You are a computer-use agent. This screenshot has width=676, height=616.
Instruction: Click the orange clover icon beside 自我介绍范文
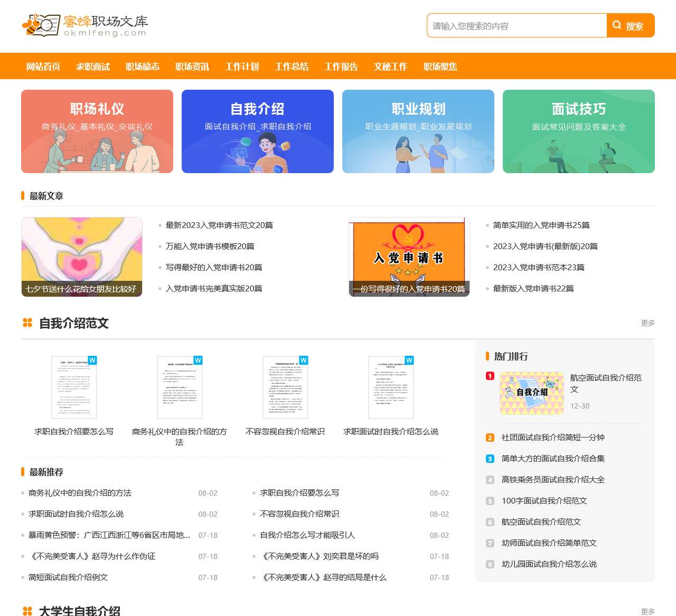27,323
